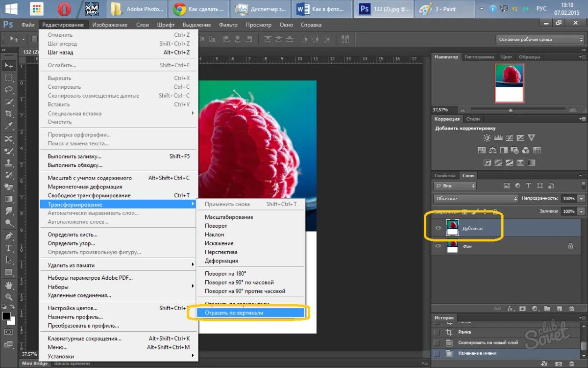Select the Crop tool in the toolbox
The image size is (588, 368).
click(9, 114)
